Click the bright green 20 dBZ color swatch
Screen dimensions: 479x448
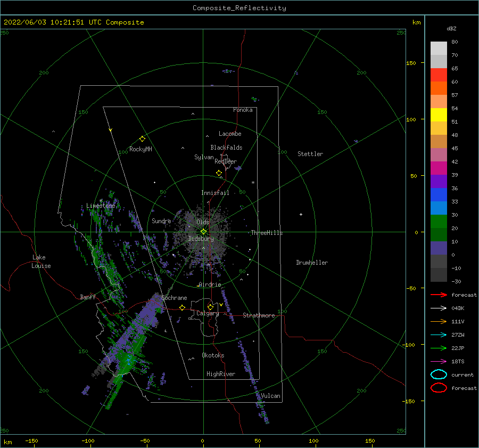coord(439,222)
